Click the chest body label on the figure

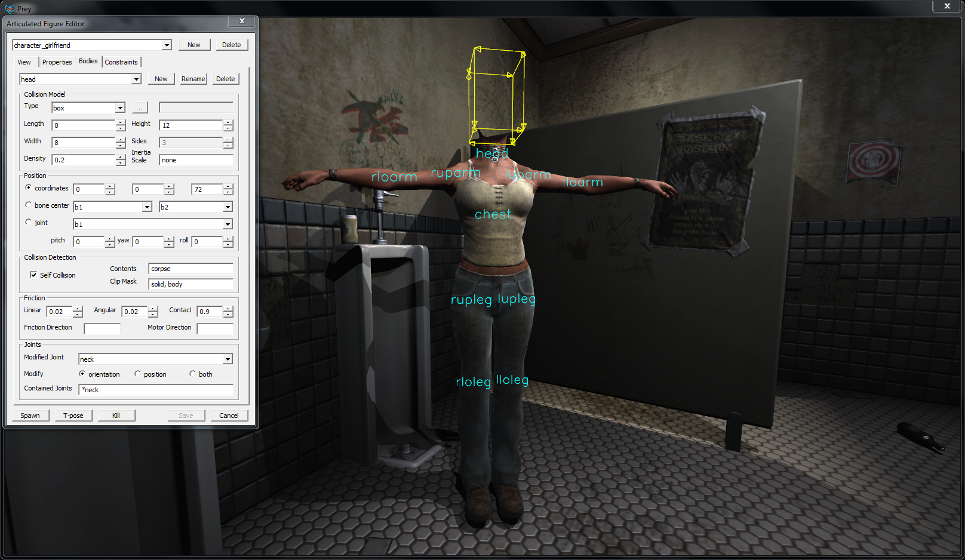pyautogui.click(x=493, y=214)
